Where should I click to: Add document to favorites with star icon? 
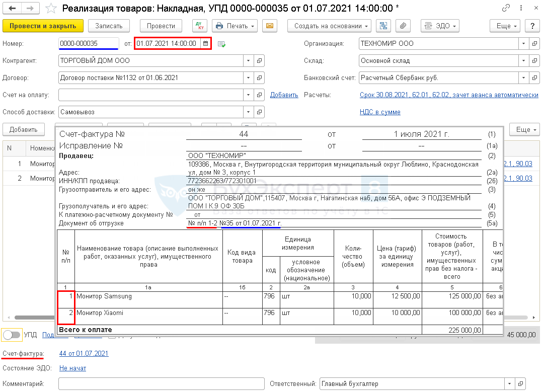[51, 9]
